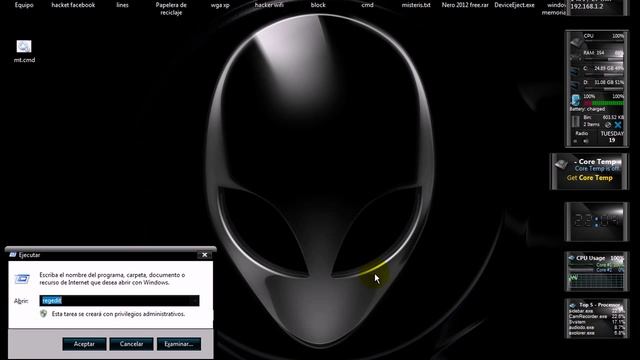Click the C: drive usage bar
The height and width of the screenshot is (360, 640).
point(604,74)
